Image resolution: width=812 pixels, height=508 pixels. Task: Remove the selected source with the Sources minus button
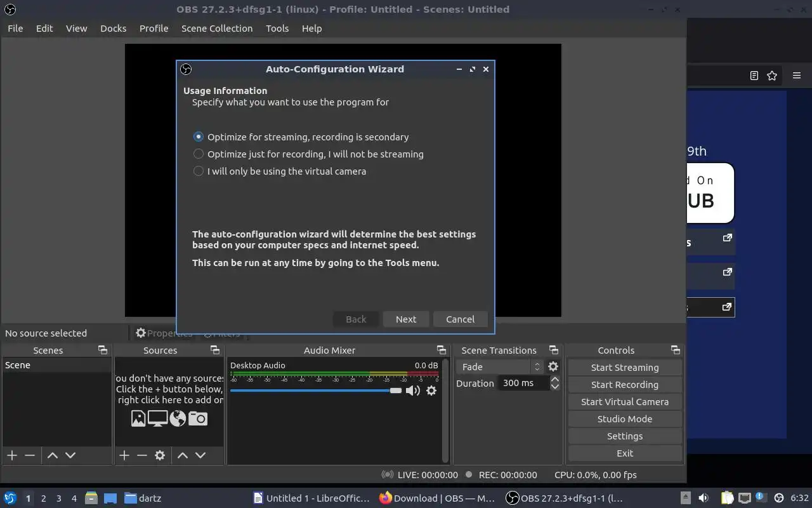click(142, 455)
